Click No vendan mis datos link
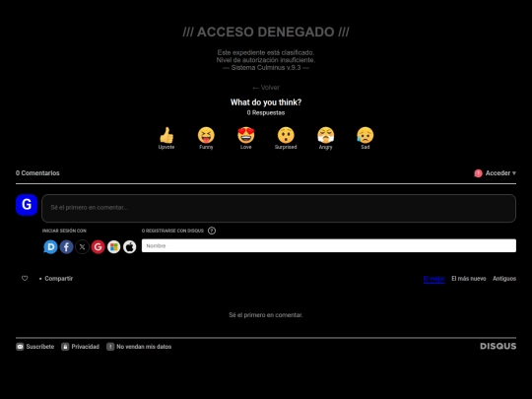The height and width of the screenshot is (399, 532). 139,347
